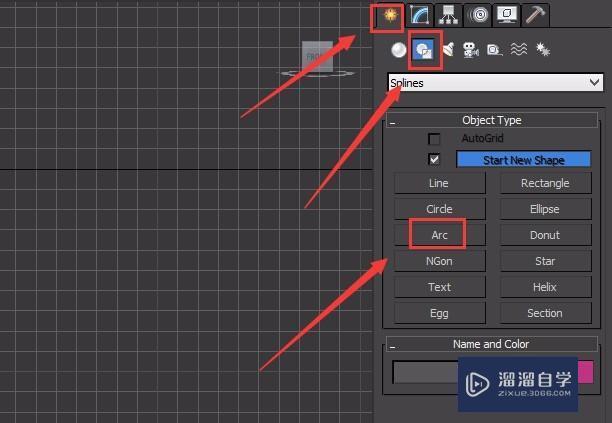Collapse the Object Type rollout
The width and height of the screenshot is (612, 423).
(x=492, y=120)
